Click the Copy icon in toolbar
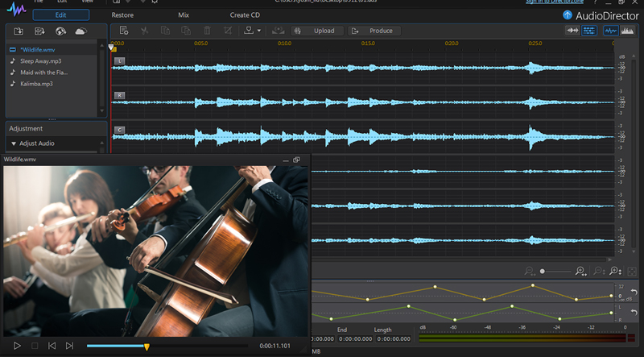This screenshot has height=357, width=644. pos(165,31)
